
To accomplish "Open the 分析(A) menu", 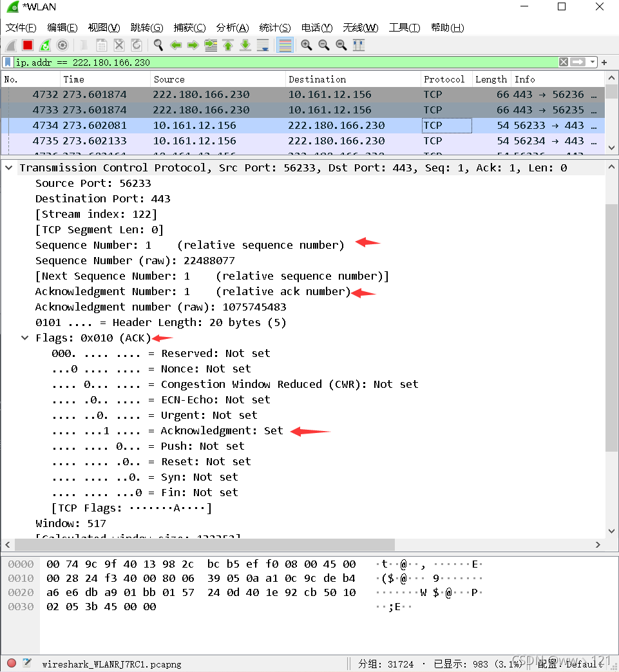I will (233, 28).
